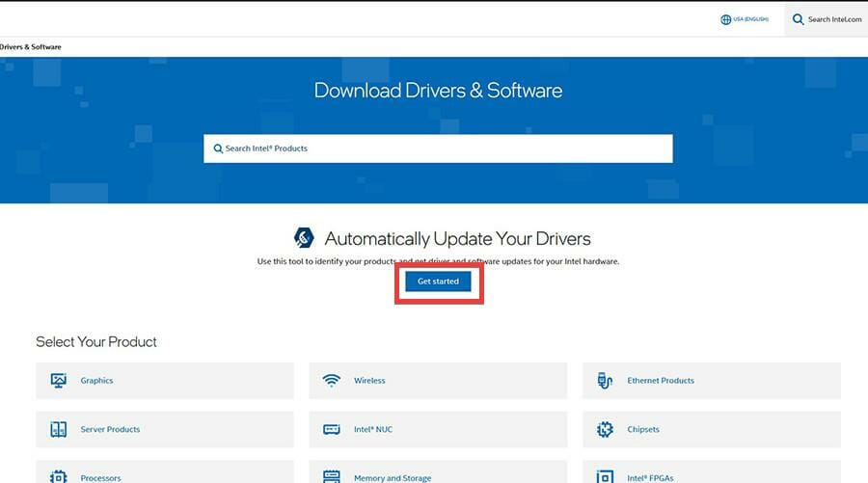Choose the Memory and Storage category
This screenshot has width=868, height=483.
438,472
